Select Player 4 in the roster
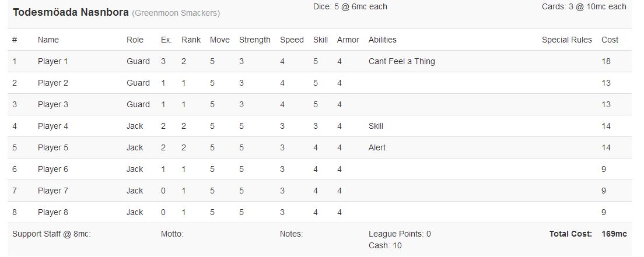644x257 pixels. click(53, 126)
